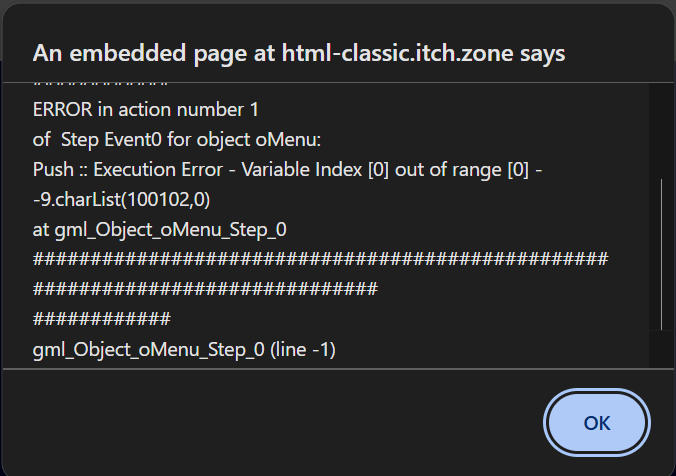Click the scrollbar track above the thumb
This screenshot has width=676, height=476.
pyautogui.click(x=661, y=130)
